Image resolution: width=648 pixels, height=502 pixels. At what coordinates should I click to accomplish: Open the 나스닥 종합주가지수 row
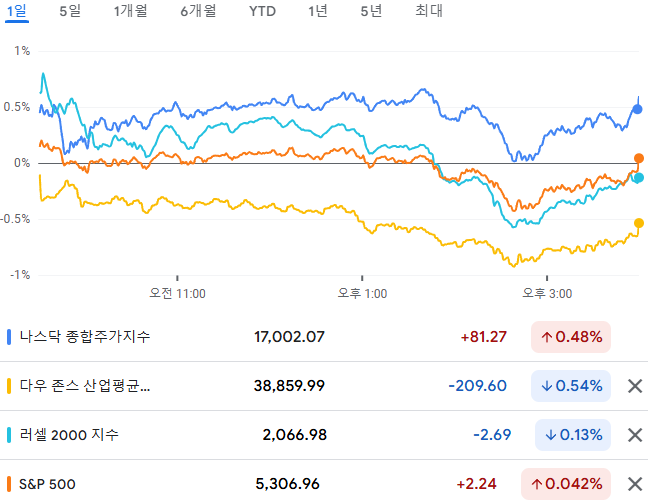tap(324, 337)
